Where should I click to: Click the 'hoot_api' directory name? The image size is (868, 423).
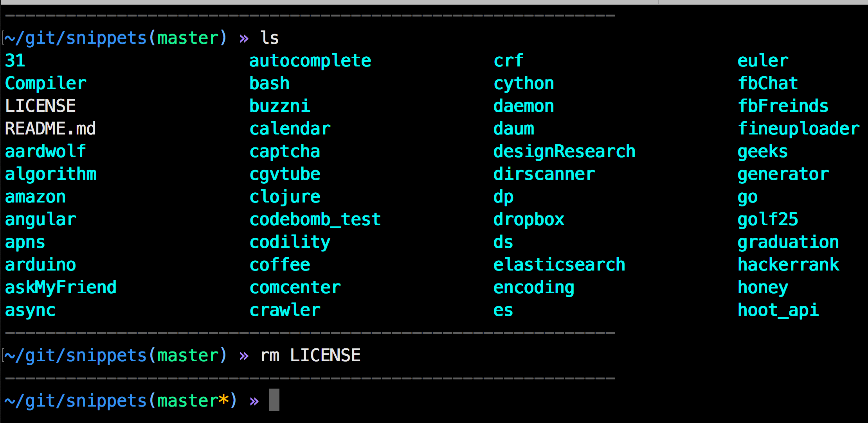tap(778, 310)
